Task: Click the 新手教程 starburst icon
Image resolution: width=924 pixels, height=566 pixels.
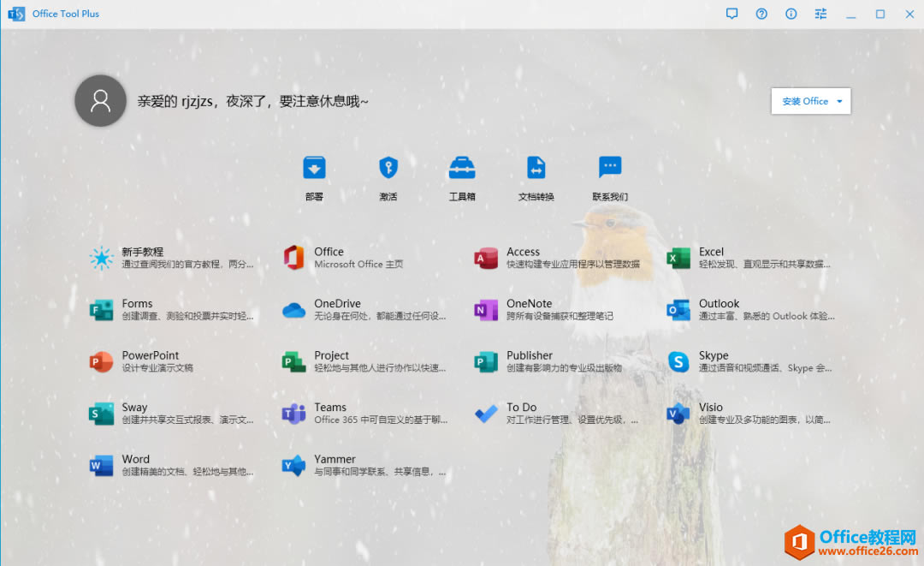Action: (101, 259)
